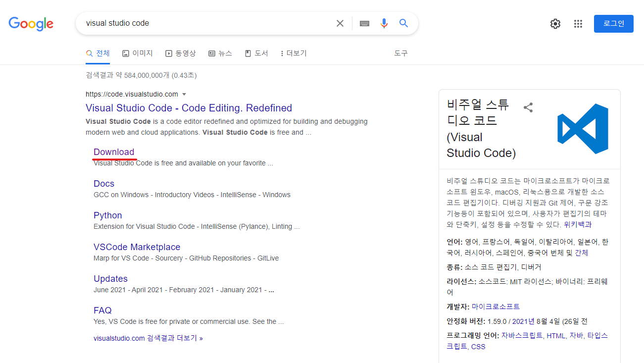Start voice search with microphone icon

click(x=384, y=23)
